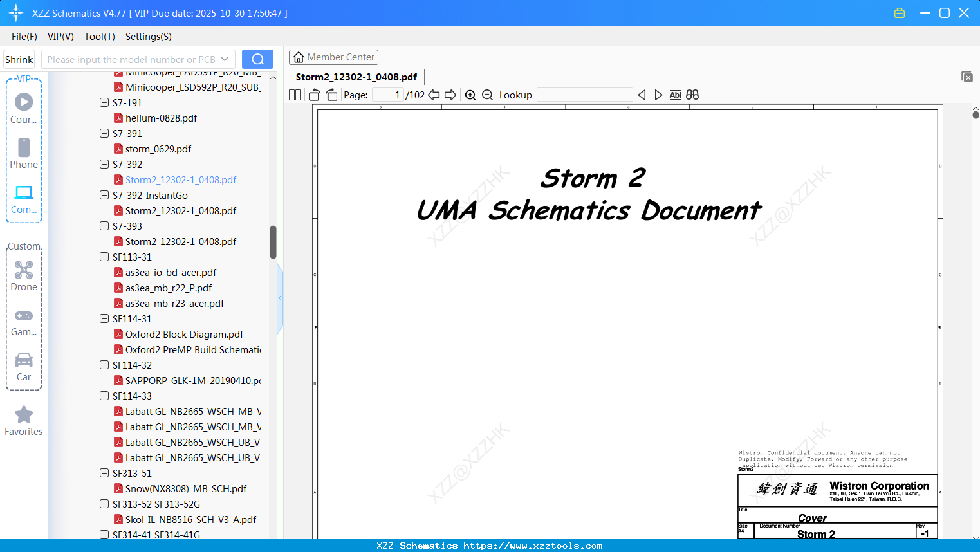
Task: Click the yellow toolbox icon in title bar
Action: [x=900, y=13]
